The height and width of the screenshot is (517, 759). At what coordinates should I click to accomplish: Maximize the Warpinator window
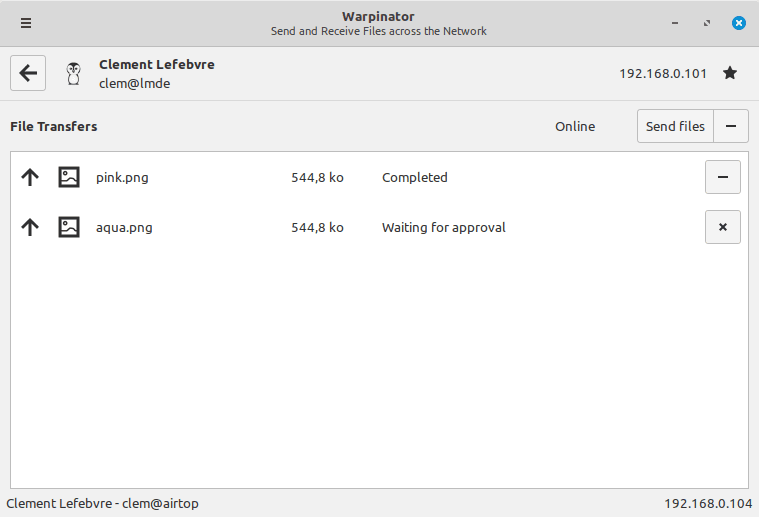coord(707,23)
